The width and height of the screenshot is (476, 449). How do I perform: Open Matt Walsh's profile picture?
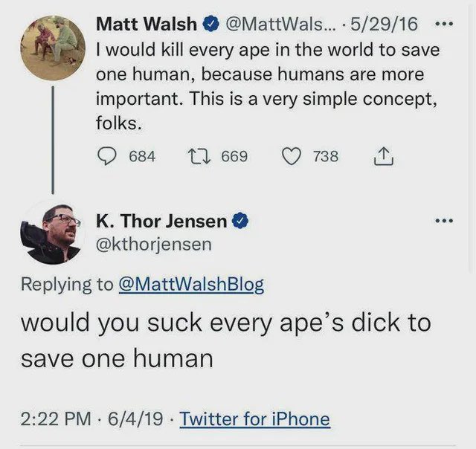(x=53, y=48)
